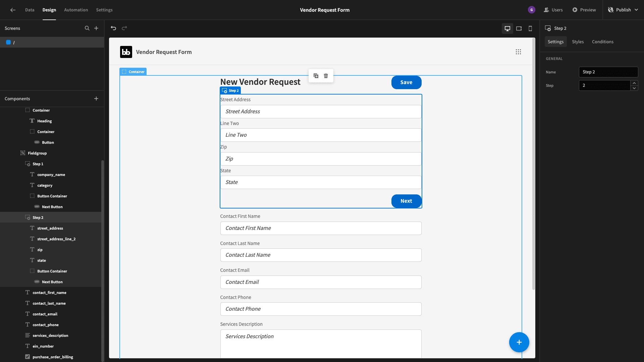Click the Contact First Name input
This screenshot has height=362, width=644.
tap(321, 228)
